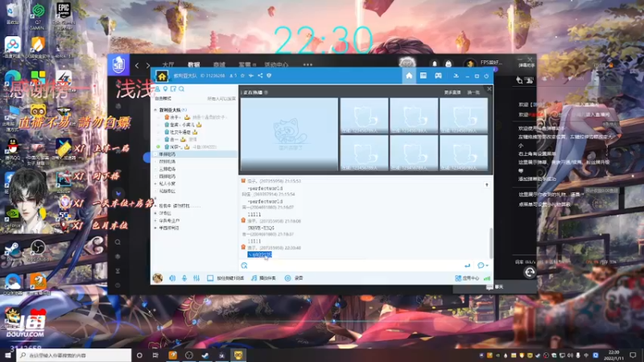Select the highlighted channel row in the tree

point(195,154)
